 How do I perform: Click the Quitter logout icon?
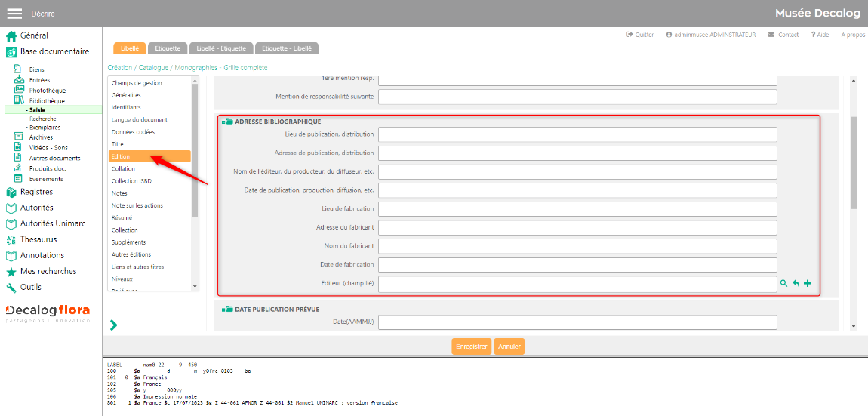[630, 35]
